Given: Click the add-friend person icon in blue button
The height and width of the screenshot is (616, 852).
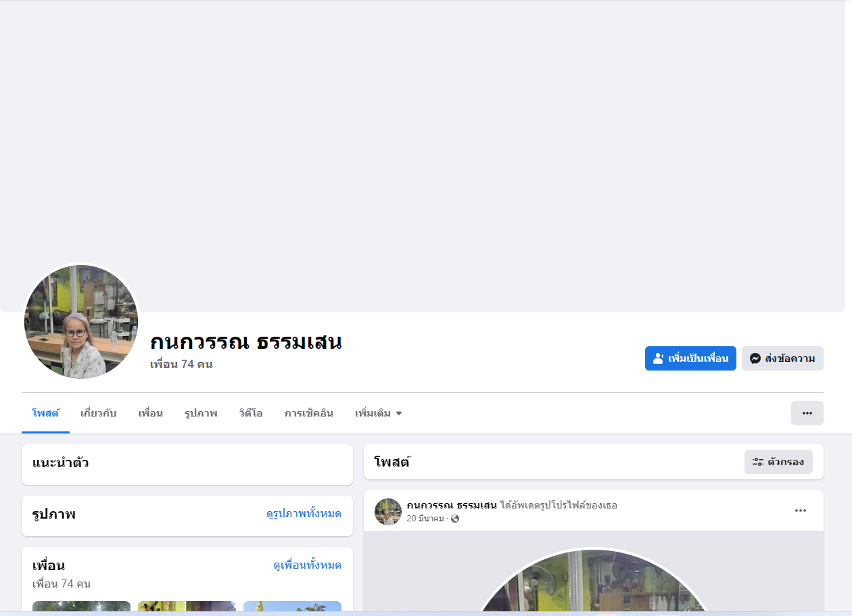Looking at the screenshot, I should (658, 358).
